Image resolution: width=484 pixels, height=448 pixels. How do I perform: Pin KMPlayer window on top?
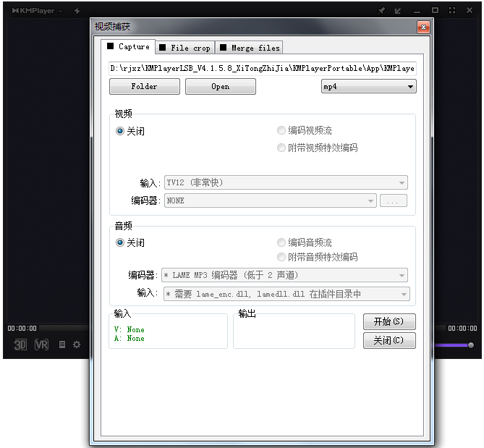click(381, 11)
